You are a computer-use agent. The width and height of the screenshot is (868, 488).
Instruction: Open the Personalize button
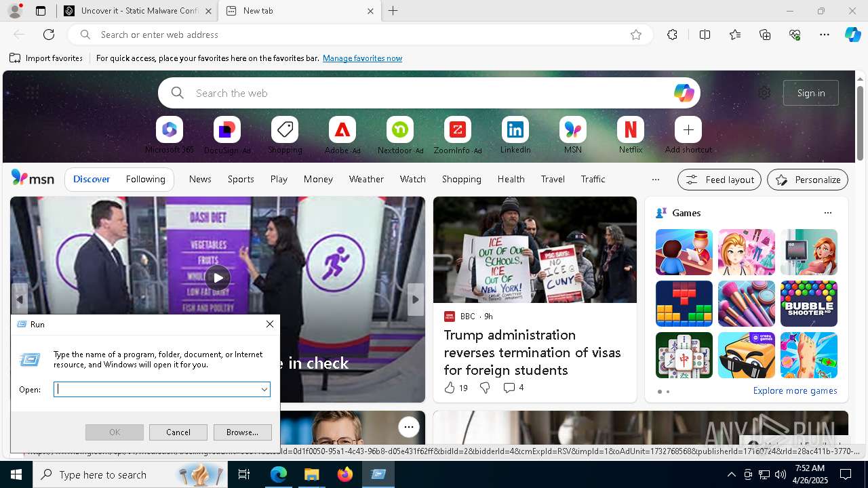click(x=808, y=180)
